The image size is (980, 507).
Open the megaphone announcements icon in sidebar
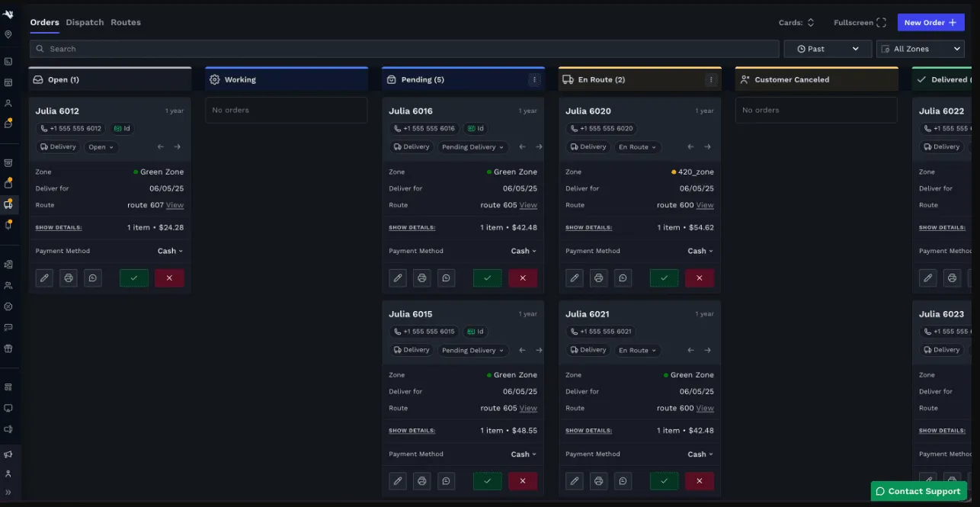pyautogui.click(x=8, y=454)
